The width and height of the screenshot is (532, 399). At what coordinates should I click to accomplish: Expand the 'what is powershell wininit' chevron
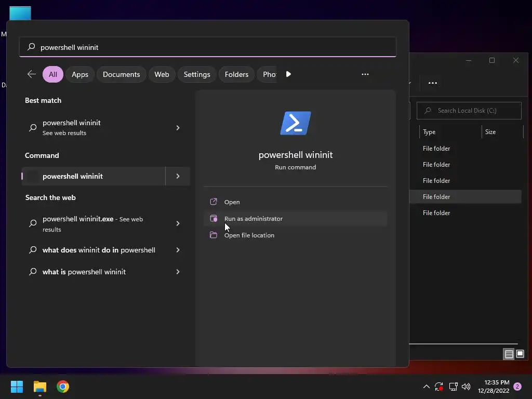178,272
